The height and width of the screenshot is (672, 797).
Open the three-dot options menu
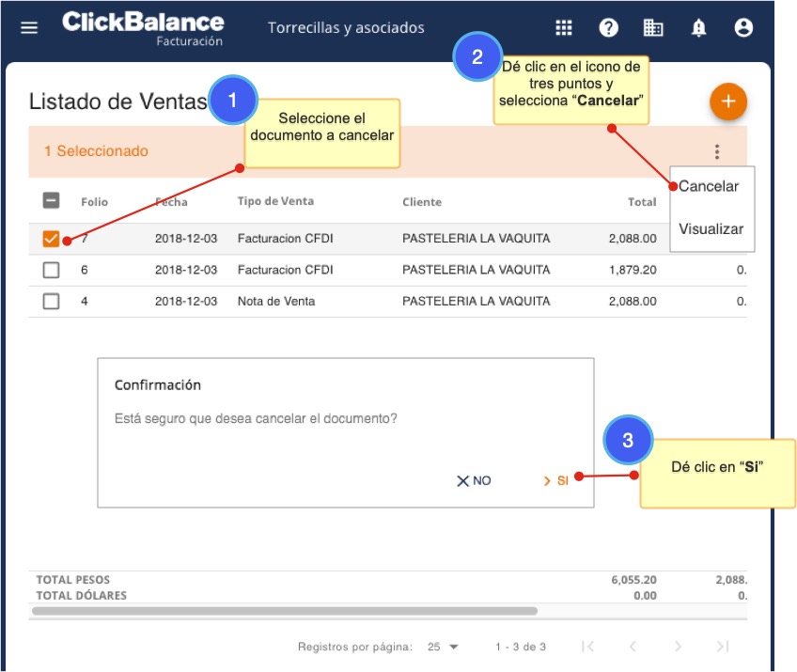[717, 151]
